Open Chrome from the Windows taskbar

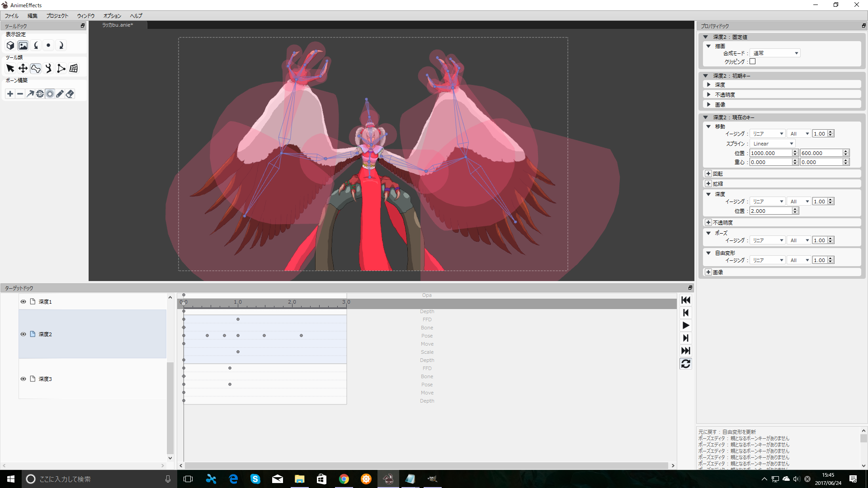pyautogui.click(x=344, y=479)
